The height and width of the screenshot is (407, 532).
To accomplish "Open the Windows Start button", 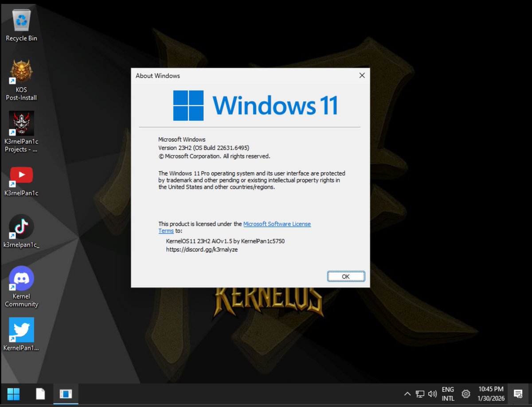I will click(13, 394).
